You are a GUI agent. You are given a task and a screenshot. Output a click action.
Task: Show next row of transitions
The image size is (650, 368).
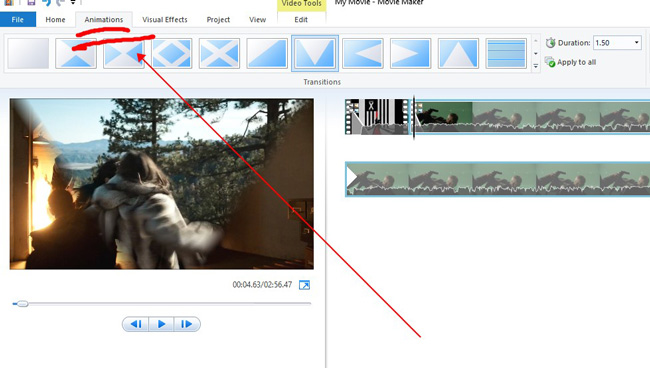tap(536, 53)
